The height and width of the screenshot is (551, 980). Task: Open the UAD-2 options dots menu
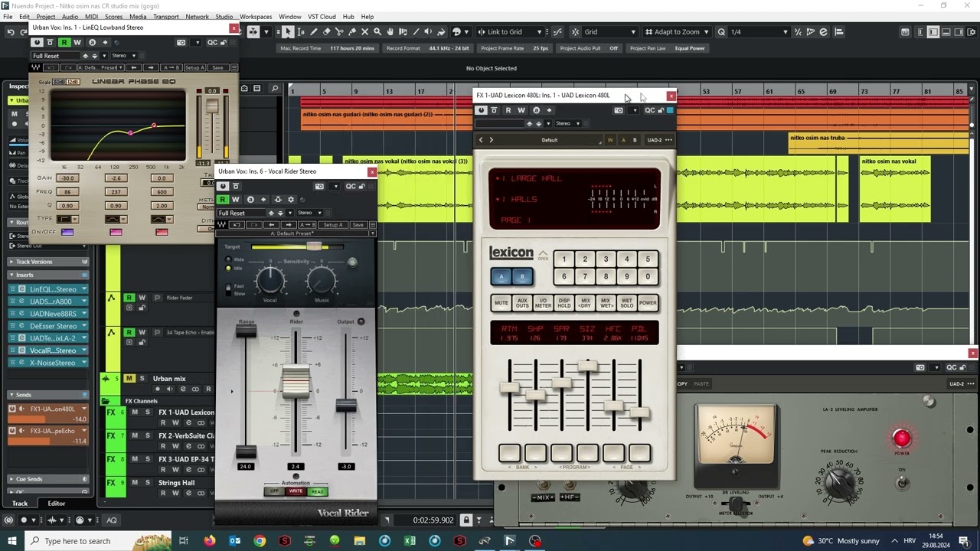pyautogui.click(x=668, y=140)
